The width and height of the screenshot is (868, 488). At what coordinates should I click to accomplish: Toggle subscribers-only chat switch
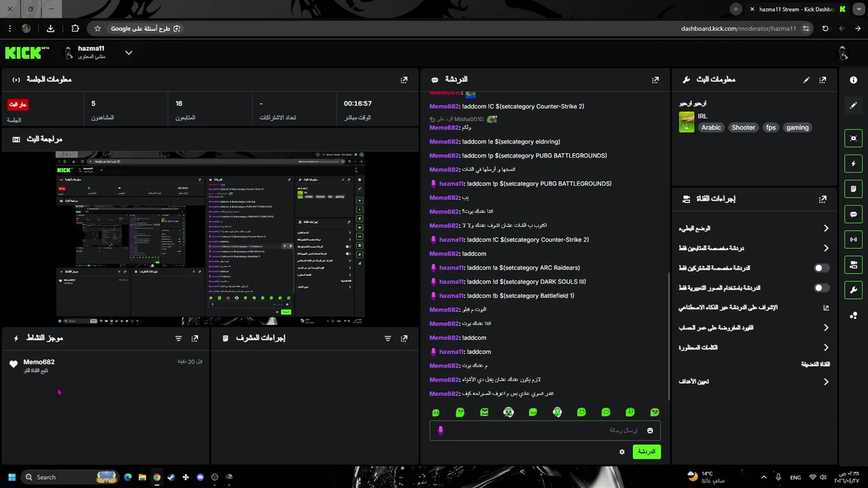(822, 268)
